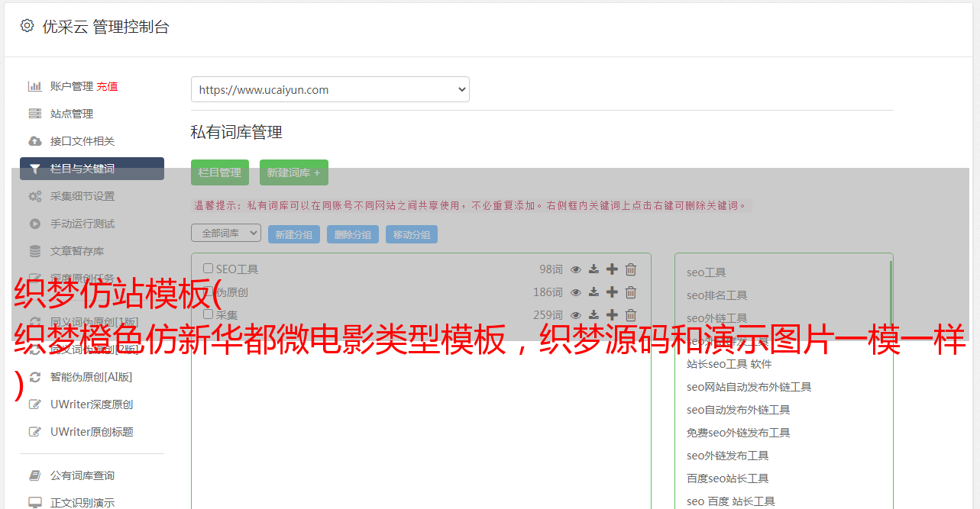Viewport: 980px width, 509px height.
Task: Click the gear icon beside 优采云 管理控制台
Action: pyautogui.click(x=27, y=26)
